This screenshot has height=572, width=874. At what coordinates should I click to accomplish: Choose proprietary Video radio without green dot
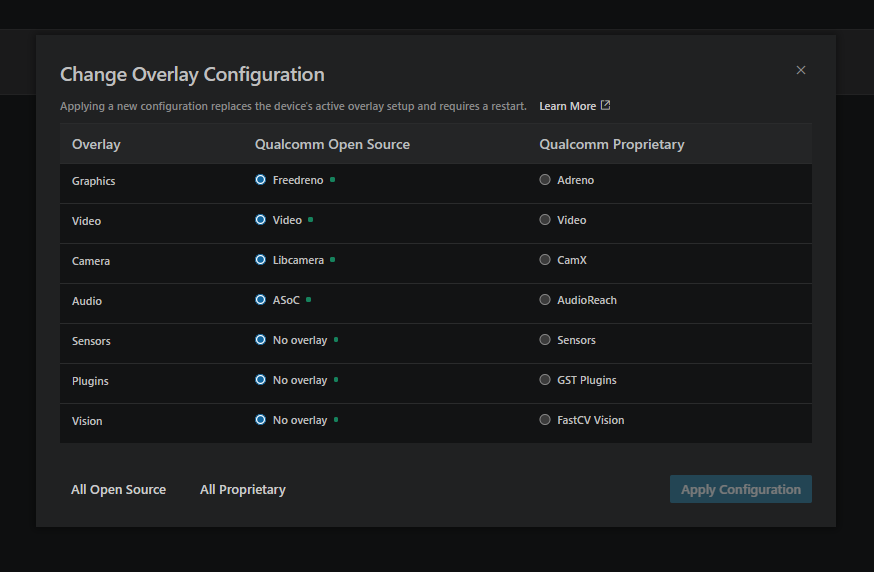pos(545,220)
